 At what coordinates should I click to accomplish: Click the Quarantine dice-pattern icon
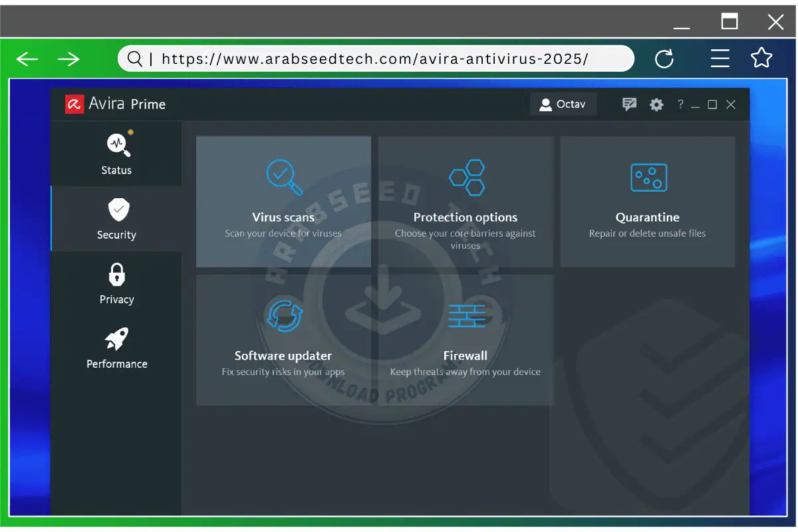[x=647, y=176]
